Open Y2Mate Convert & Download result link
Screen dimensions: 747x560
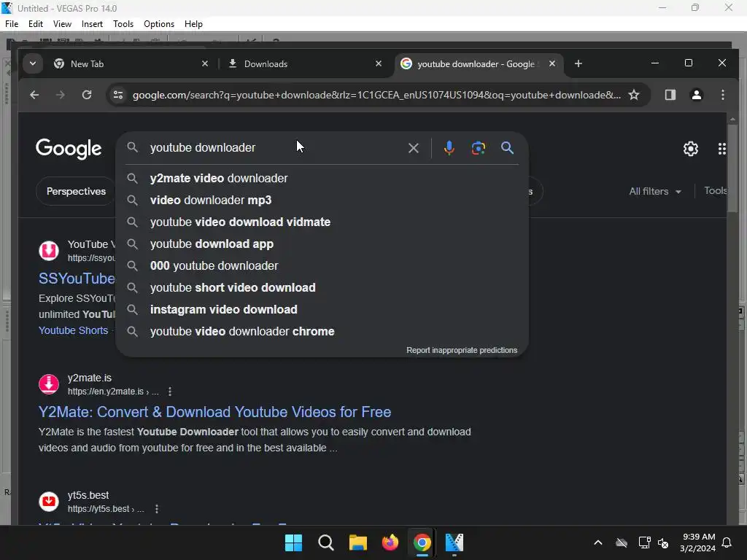coord(215,412)
